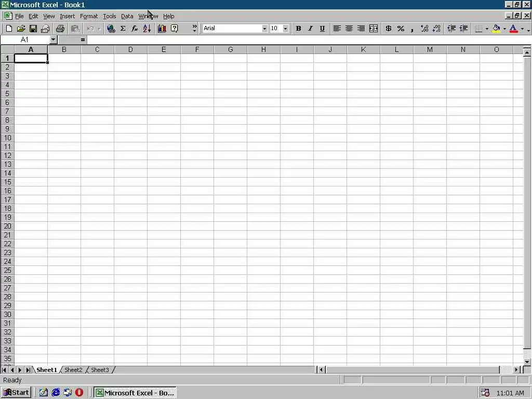The image size is (532, 399).
Task: Launch Opera from the quick launch bar
Action: [x=79, y=393]
